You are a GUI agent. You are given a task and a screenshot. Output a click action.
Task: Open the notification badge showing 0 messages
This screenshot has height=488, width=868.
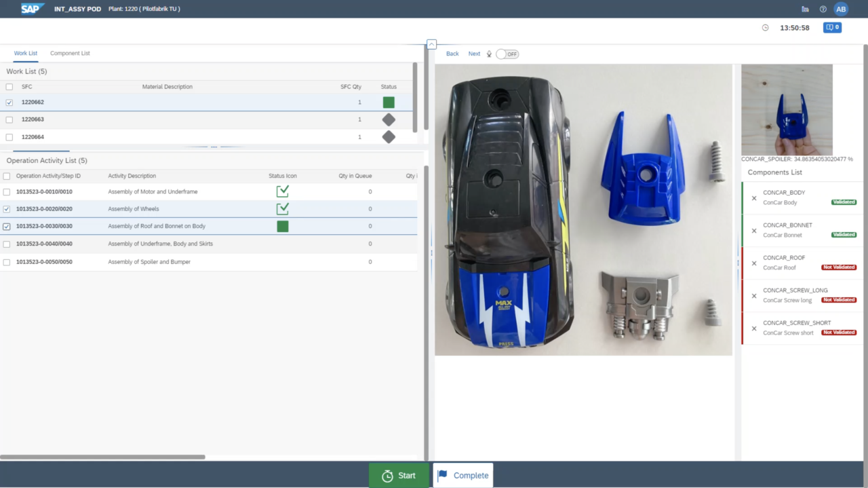832,28
